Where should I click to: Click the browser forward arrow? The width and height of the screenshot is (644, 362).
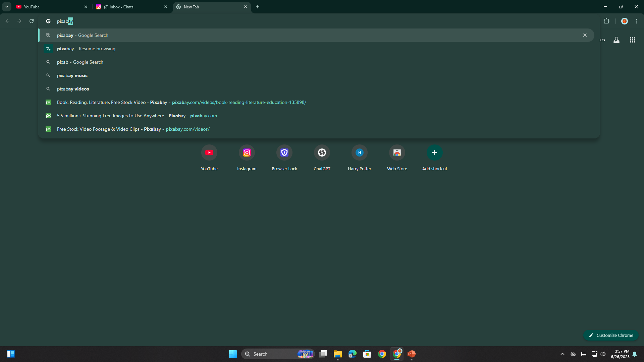pos(19,21)
